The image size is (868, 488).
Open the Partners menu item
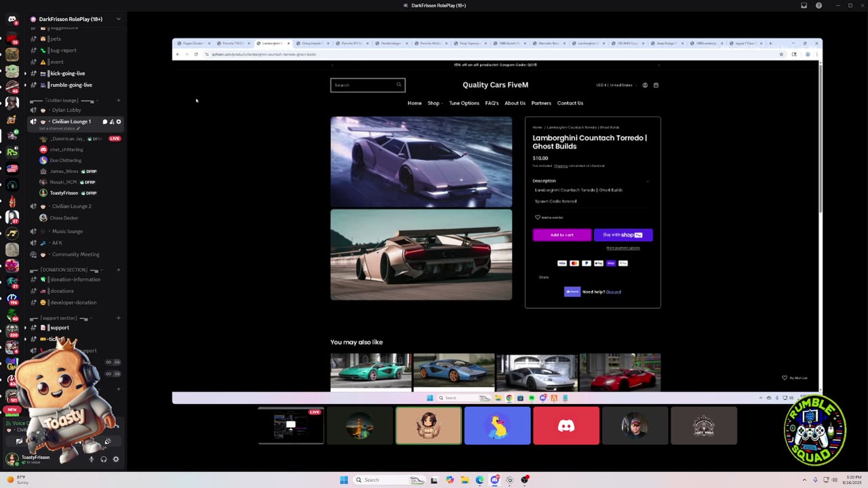[x=541, y=103]
